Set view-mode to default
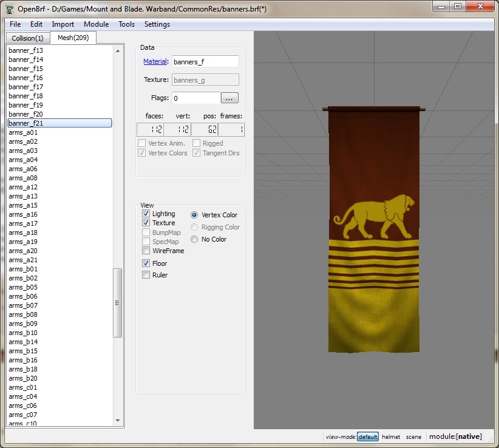The image size is (499, 448). [x=368, y=437]
